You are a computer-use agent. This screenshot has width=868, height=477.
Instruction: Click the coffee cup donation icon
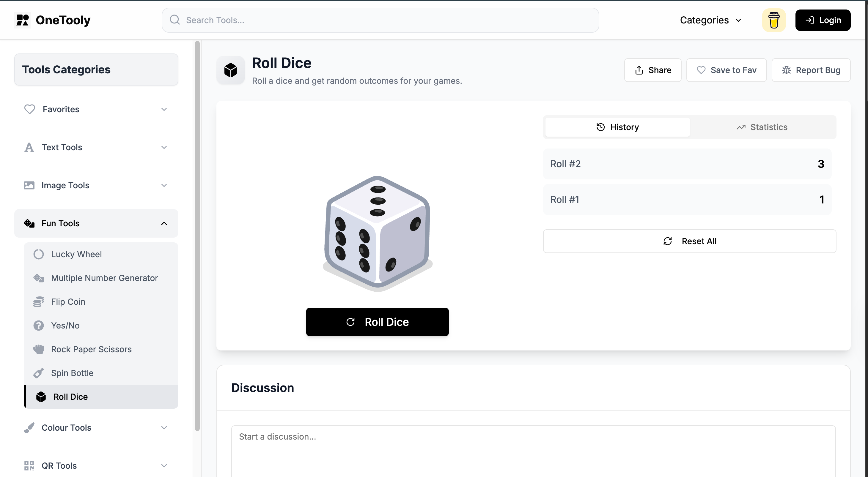(x=774, y=20)
